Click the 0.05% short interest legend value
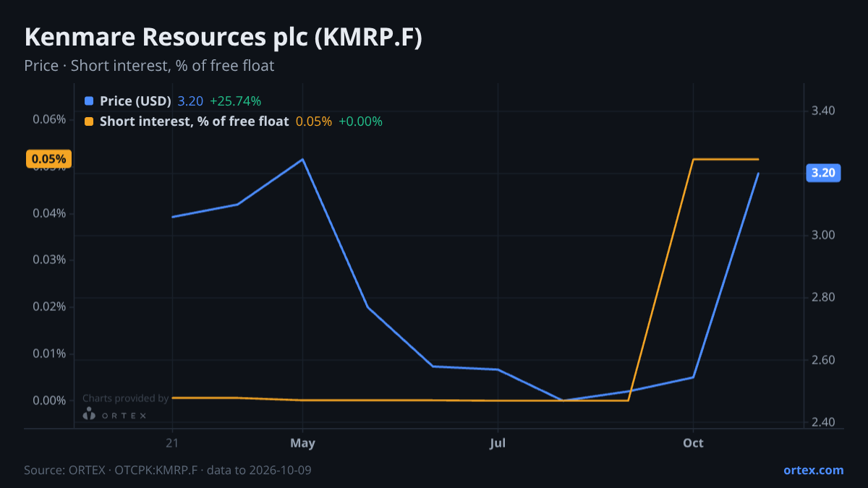Image resolution: width=868 pixels, height=488 pixels. (314, 121)
